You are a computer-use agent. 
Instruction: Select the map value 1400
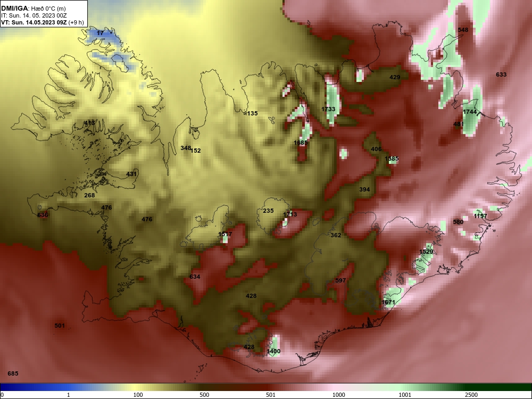273,352
